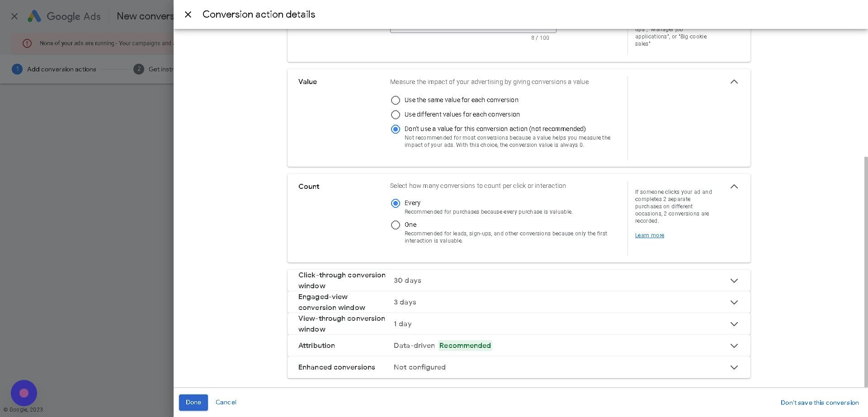Select 'Use different values for each conversion'
868x417 pixels.
pos(396,115)
